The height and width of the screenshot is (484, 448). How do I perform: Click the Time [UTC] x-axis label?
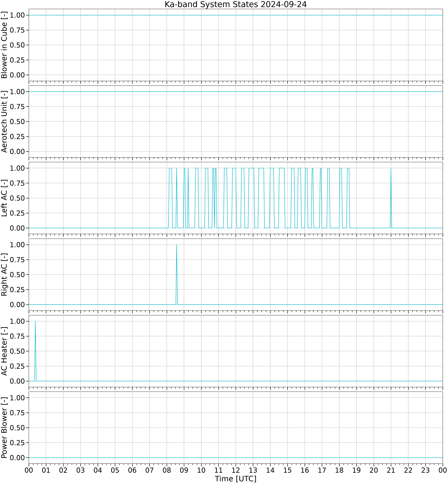[235, 479]
